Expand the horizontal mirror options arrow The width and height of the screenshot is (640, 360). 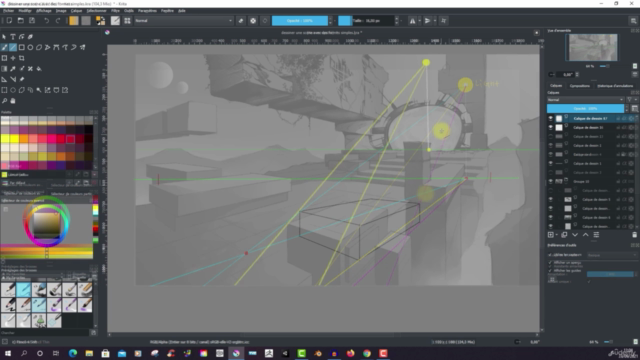tap(419, 20)
